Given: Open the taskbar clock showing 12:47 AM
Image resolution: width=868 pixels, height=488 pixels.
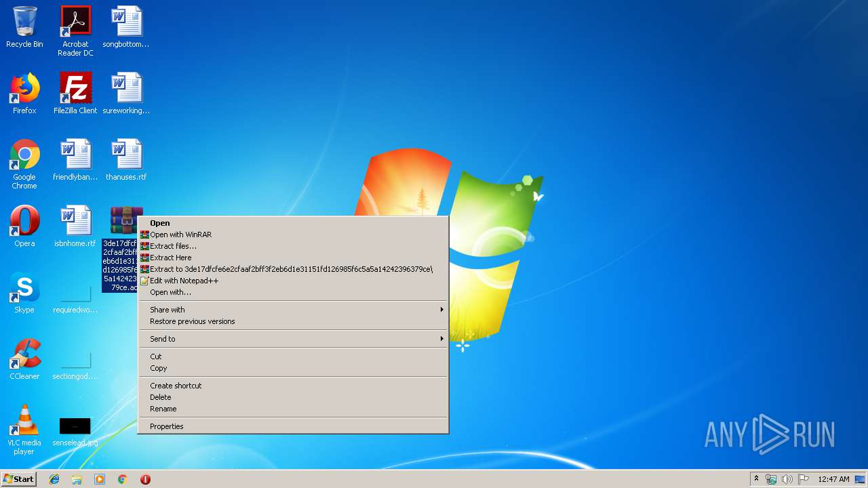Looking at the screenshot, I should point(833,479).
